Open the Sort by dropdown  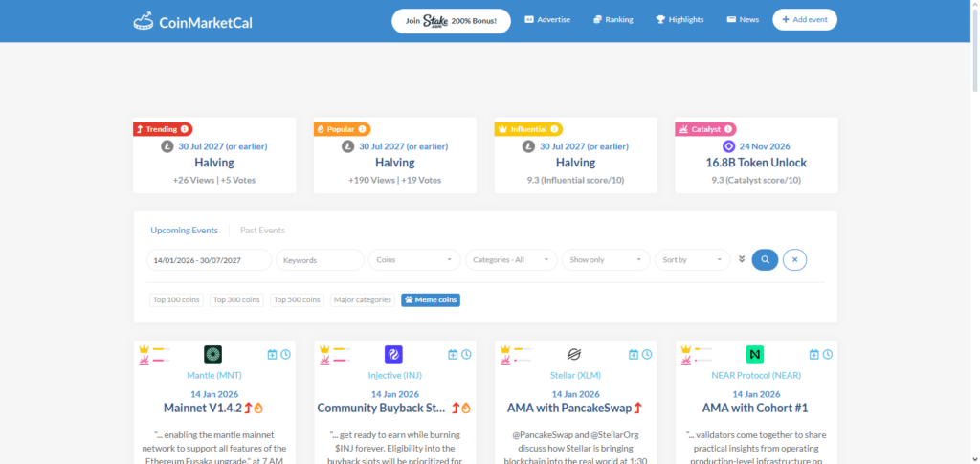693,260
